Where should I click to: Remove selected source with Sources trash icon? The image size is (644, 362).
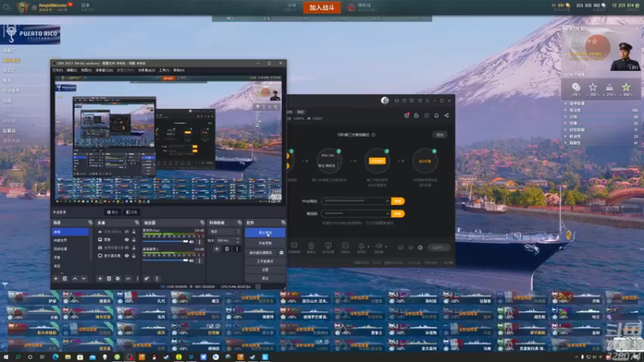coord(109,278)
